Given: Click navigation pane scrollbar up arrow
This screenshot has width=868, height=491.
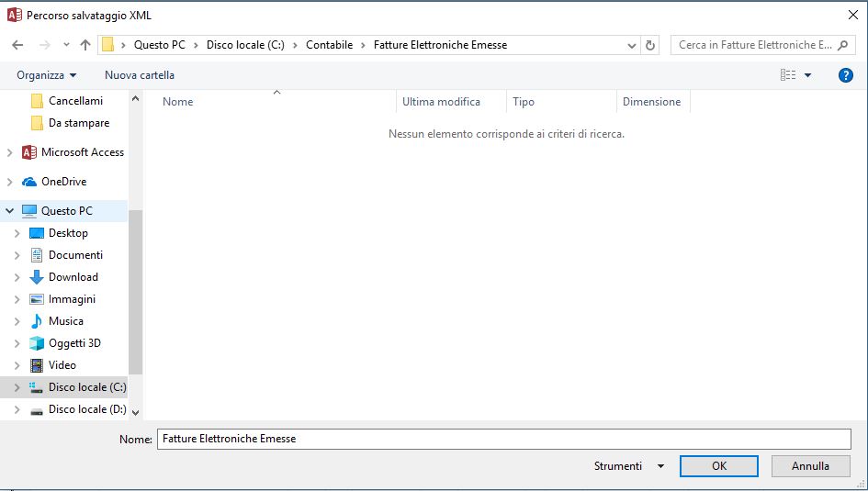Looking at the screenshot, I should pos(136,99).
